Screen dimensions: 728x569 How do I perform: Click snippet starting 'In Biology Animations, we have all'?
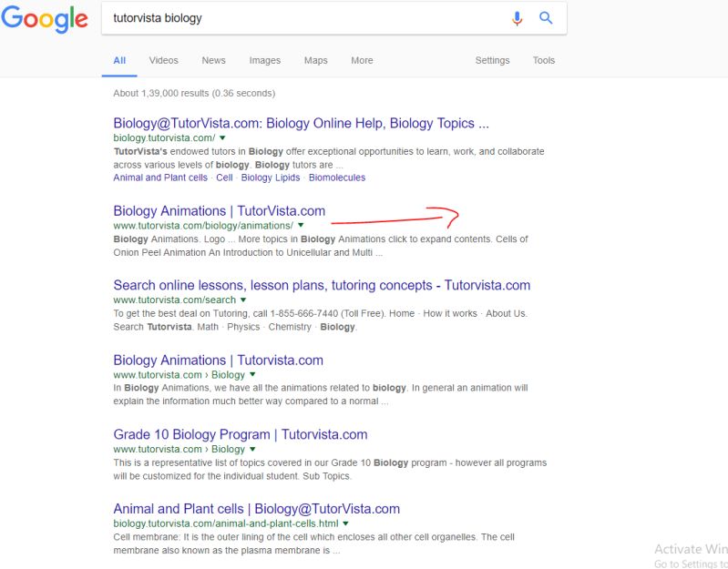321,394
